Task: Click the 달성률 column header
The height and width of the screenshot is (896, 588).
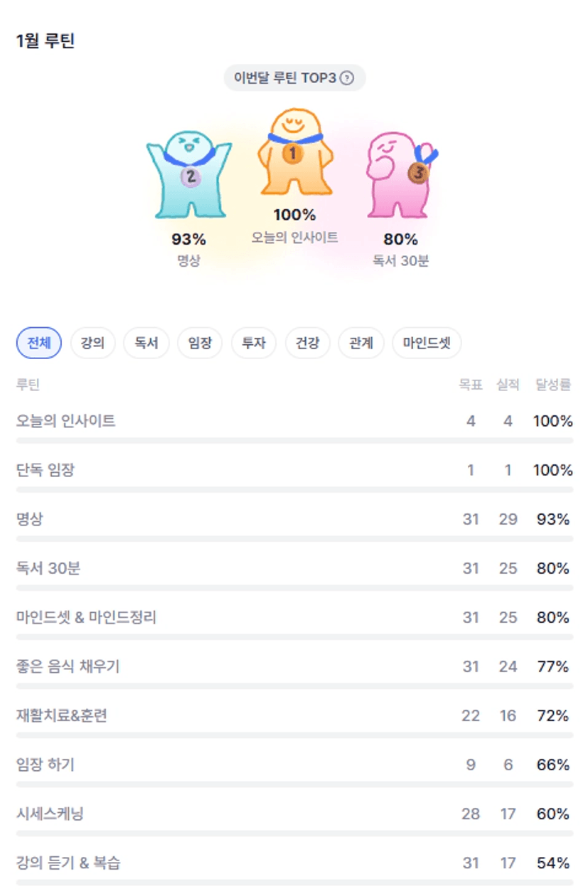Action: pyautogui.click(x=553, y=385)
